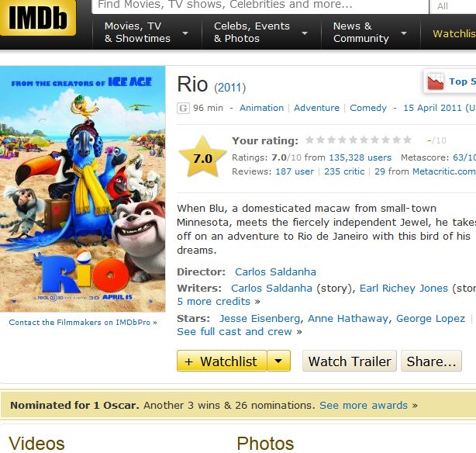Open the Watchlist link in the navbar

pos(454,33)
